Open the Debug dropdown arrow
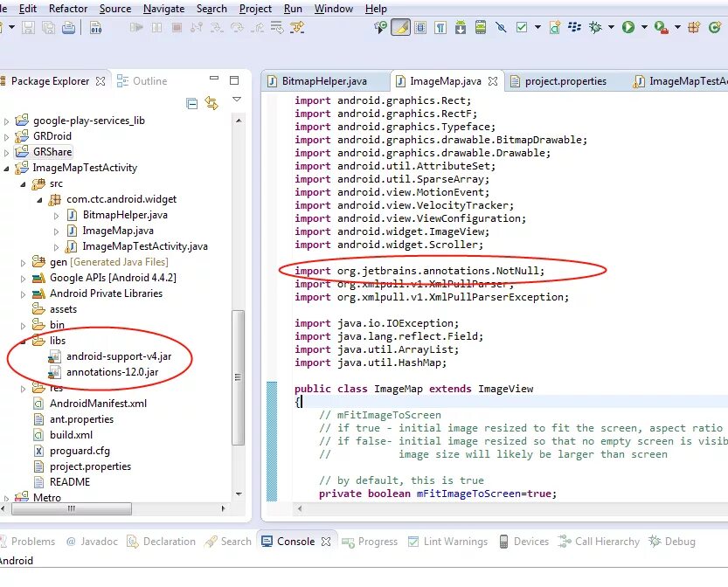Image resolution: width=728 pixels, height=587 pixels. (611, 27)
